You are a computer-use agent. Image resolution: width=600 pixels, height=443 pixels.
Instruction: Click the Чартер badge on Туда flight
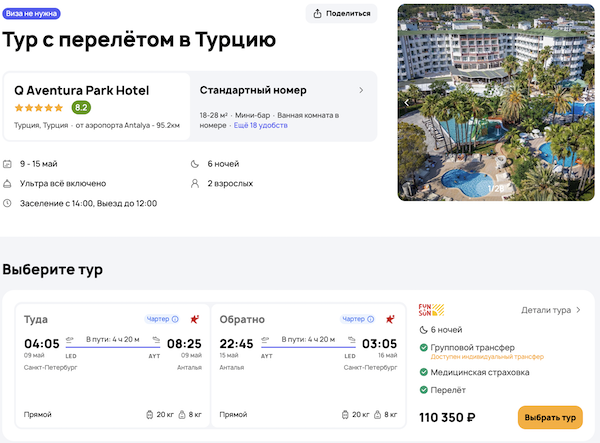point(162,319)
